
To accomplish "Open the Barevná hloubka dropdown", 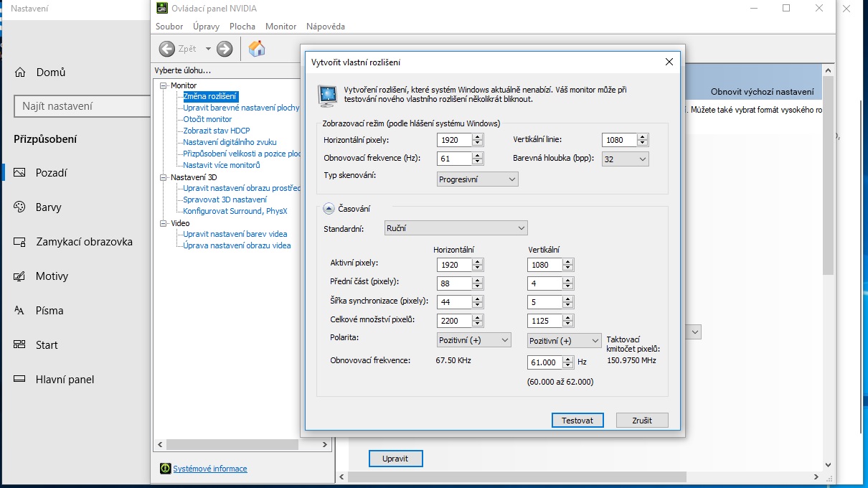I will click(x=625, y=159).
